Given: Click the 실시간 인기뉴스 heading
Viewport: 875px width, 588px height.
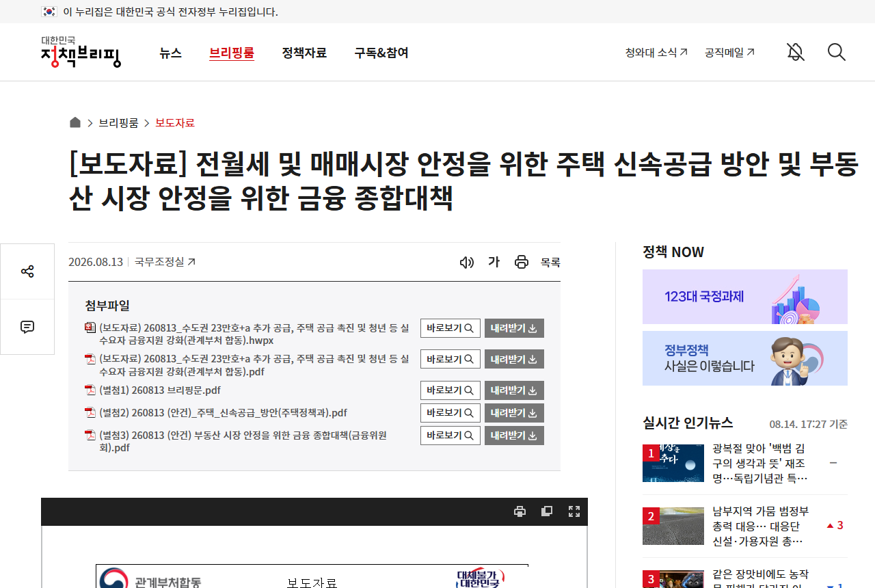Looking at the screenshot, I should pos(688,423).
